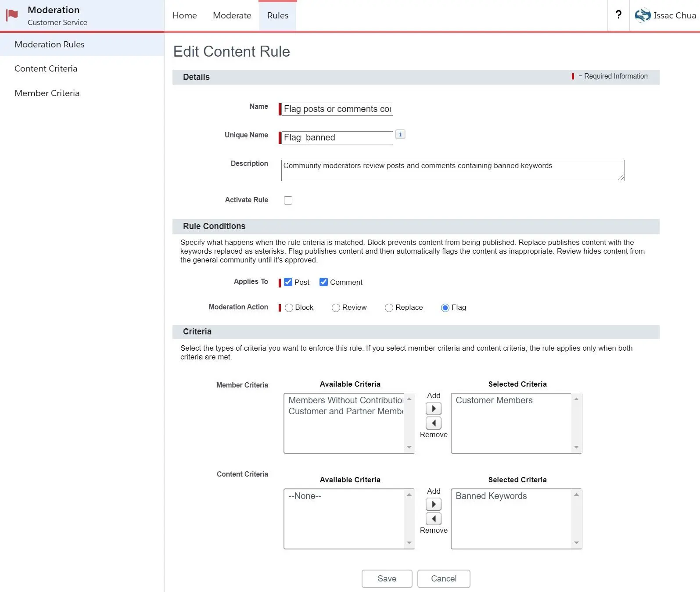The height and width of the screenshot is (592, 700).
Task: Click up arrow of Member Selected Criteria scrollbar
Action: point(576,399)
